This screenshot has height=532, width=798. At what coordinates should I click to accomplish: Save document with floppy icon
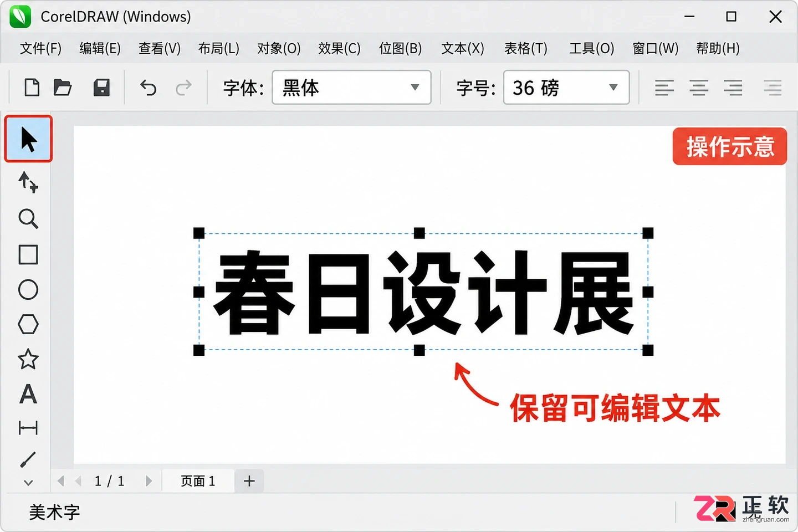[x=101, y=88]
